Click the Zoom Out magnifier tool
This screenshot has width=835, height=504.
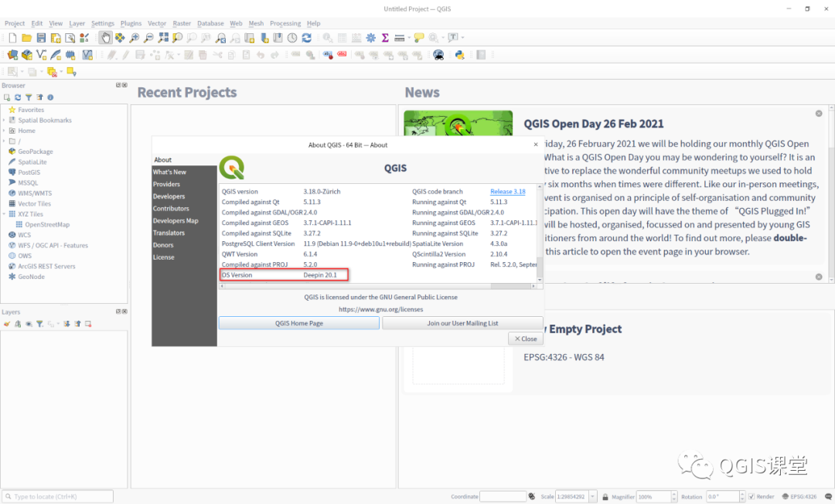coord(148,38)
